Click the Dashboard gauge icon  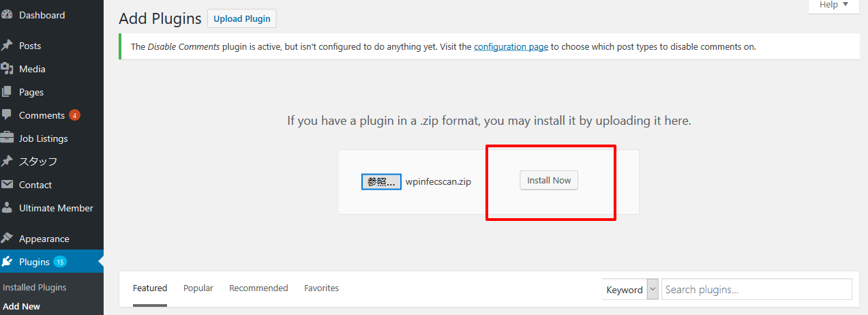(x=7, y=15)
